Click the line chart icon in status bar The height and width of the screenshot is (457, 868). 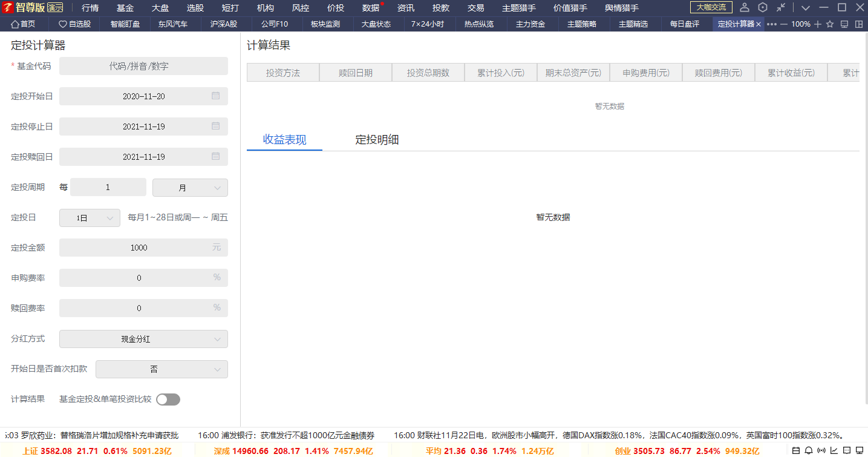coord(834,450)
